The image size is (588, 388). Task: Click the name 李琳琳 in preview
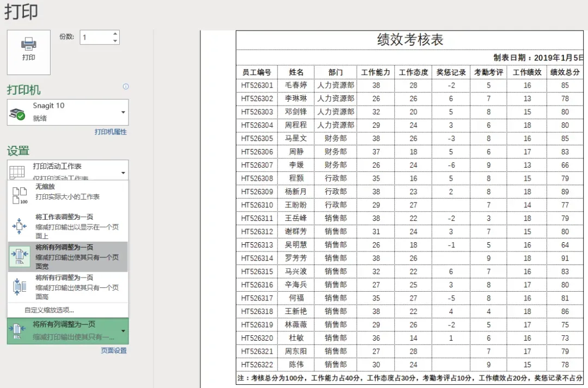(x=296, y=98)
